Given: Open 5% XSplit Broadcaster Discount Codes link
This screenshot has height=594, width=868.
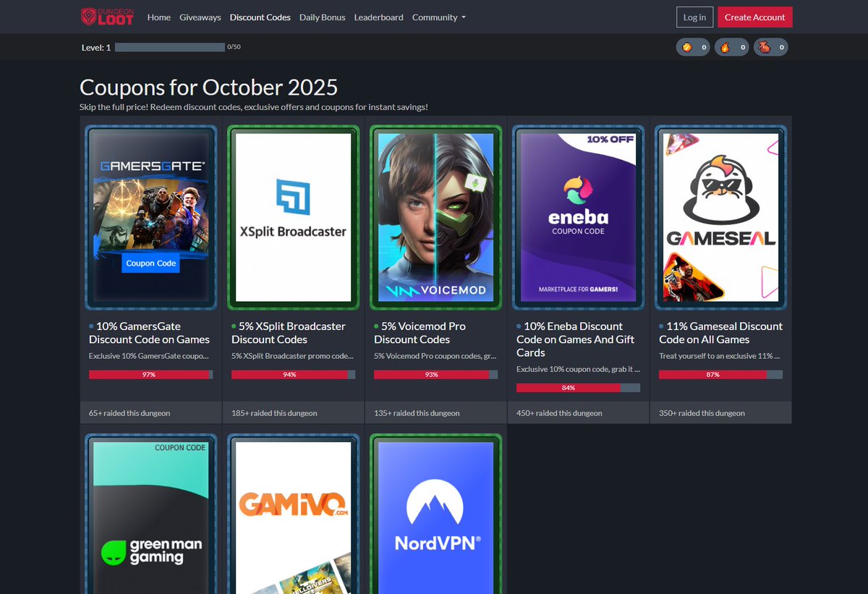Looking at the screenshot, I should coord(289,333).
